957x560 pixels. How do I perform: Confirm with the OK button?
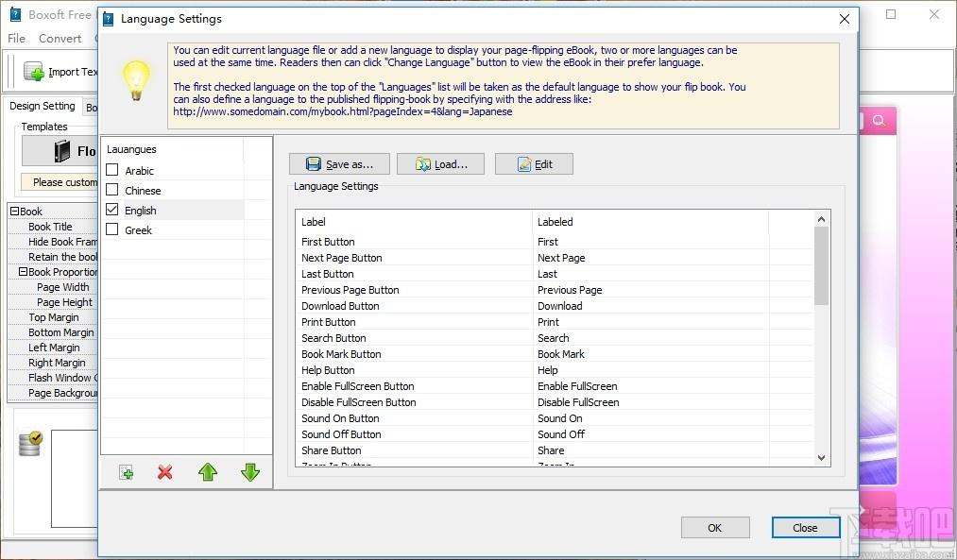tap(715, 528)
